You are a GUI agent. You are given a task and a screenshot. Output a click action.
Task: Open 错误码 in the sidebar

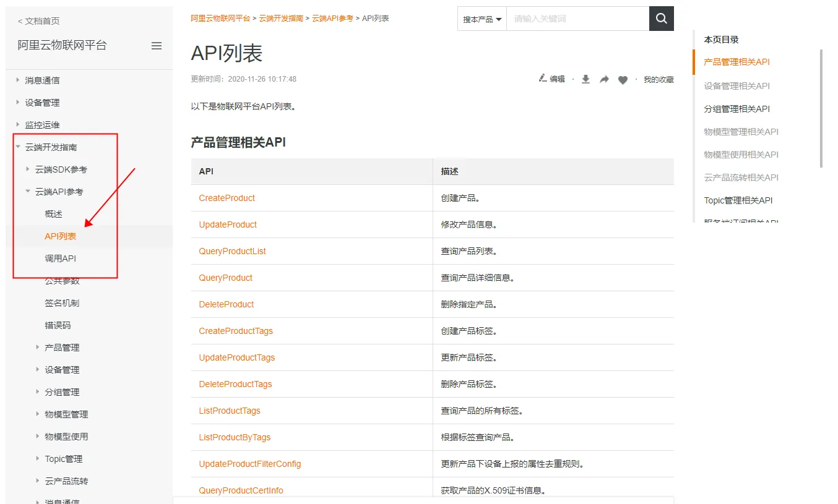[58, 325]
